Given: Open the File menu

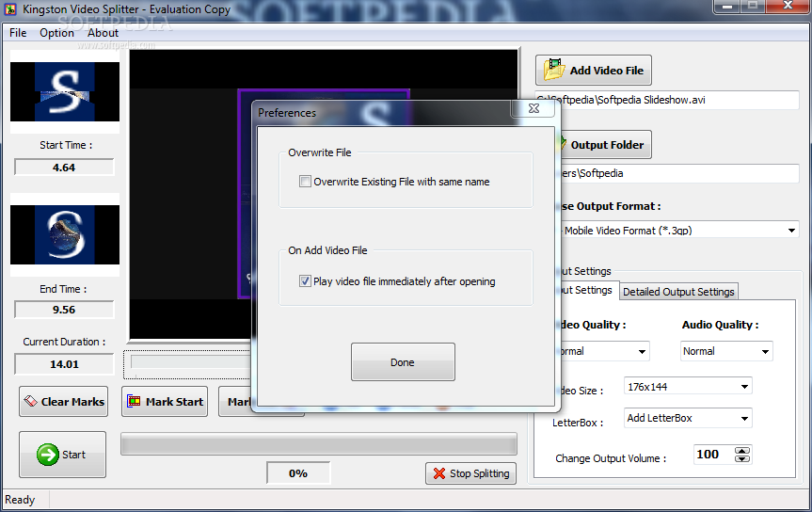Looking at the screenshot, I should click(18, 33).
